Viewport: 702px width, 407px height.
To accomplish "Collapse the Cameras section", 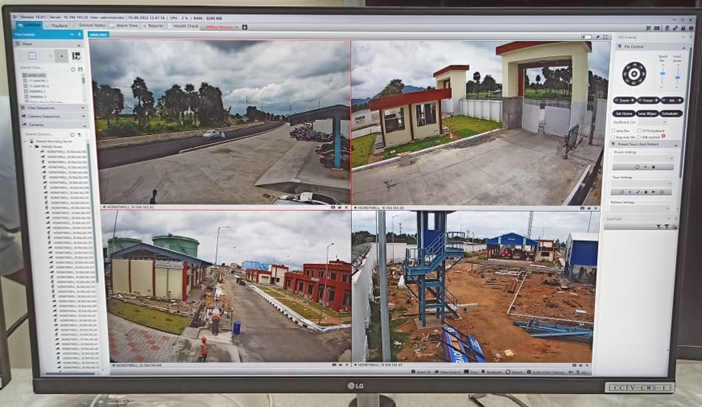I will (84, 126).
